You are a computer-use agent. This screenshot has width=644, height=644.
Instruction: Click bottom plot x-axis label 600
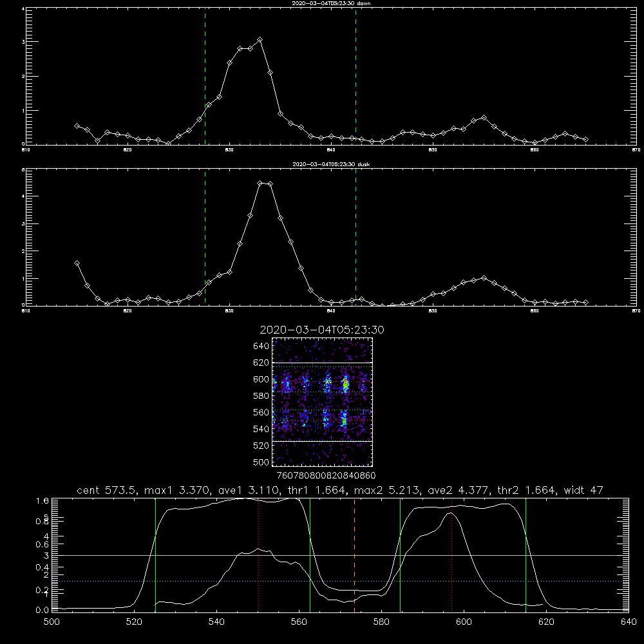464,622
